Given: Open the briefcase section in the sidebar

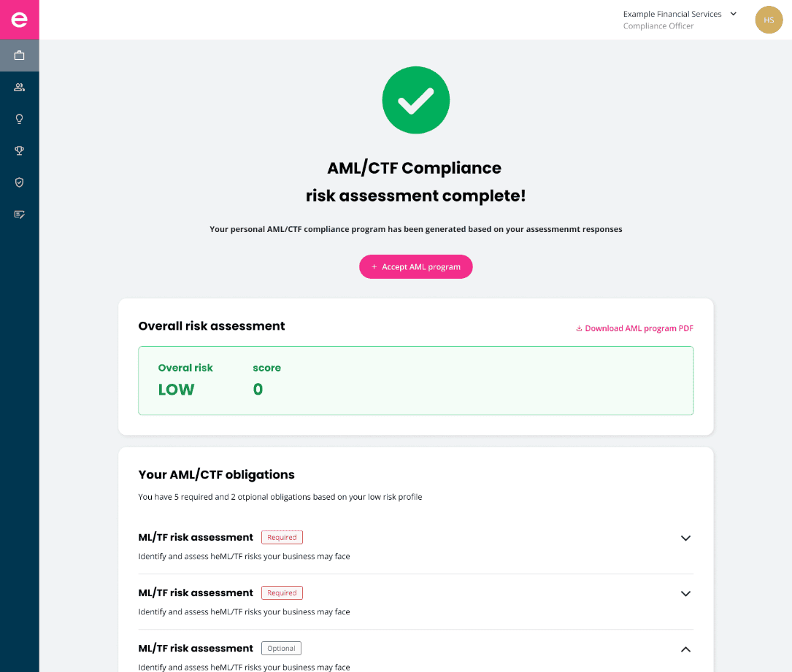Looking at the screenshot, I should 20,55.
